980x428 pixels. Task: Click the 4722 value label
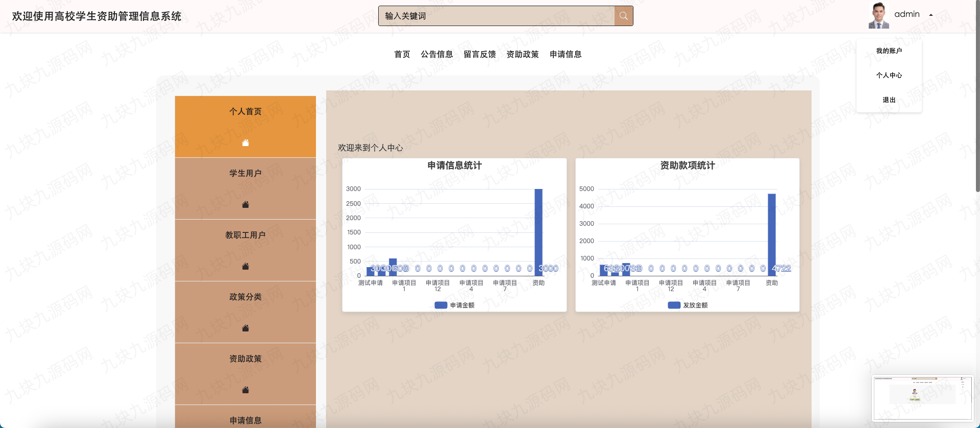(x=781, y=268)
